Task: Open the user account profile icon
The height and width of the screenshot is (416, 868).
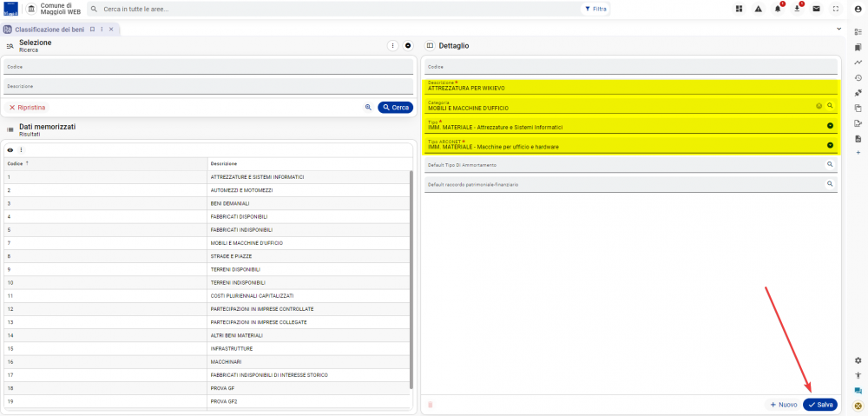Action: pyautogui.click(x=858, y=9)
